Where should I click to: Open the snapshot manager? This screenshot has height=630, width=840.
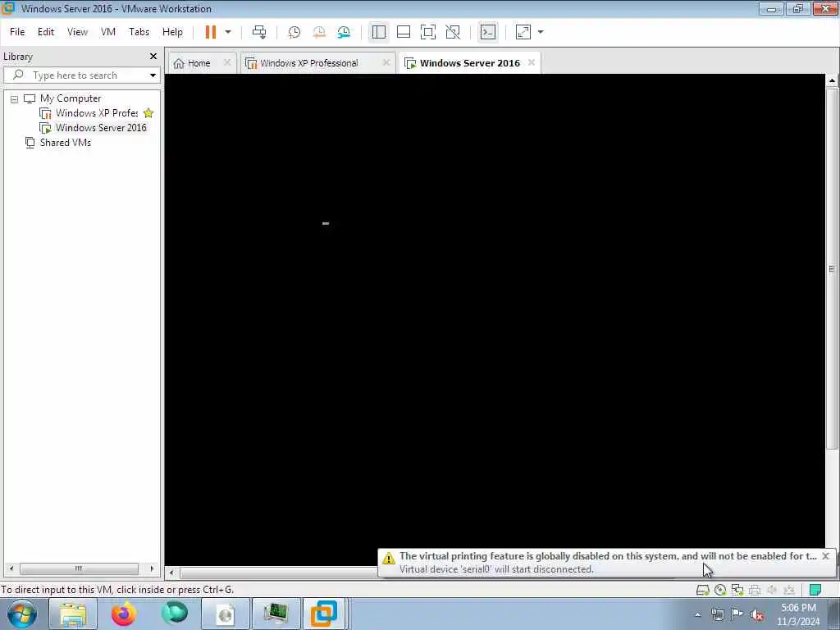344,32
